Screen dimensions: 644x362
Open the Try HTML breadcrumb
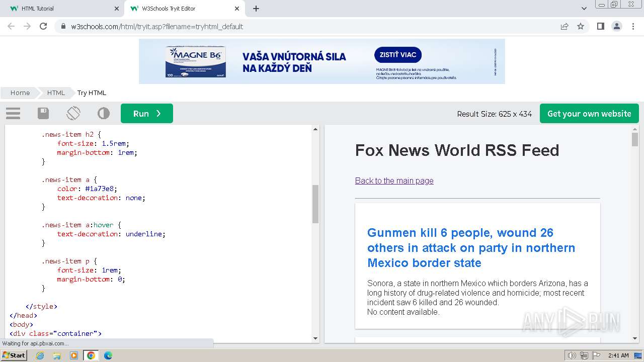pyautogui.click(x=92, y=93)
